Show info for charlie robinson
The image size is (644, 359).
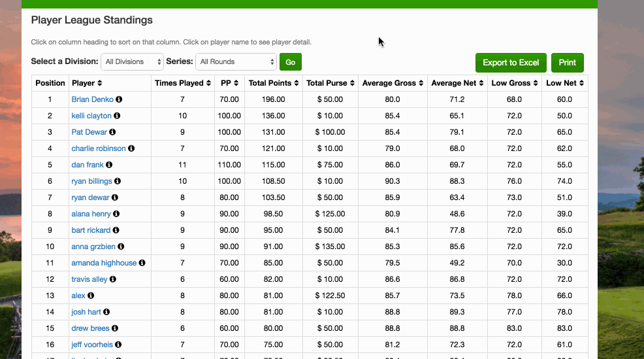pyautogui.click(x=131, y=148)
